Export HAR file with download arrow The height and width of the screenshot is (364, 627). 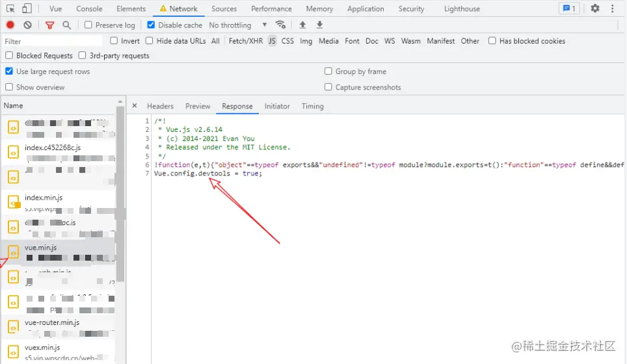tap(319, 25)
